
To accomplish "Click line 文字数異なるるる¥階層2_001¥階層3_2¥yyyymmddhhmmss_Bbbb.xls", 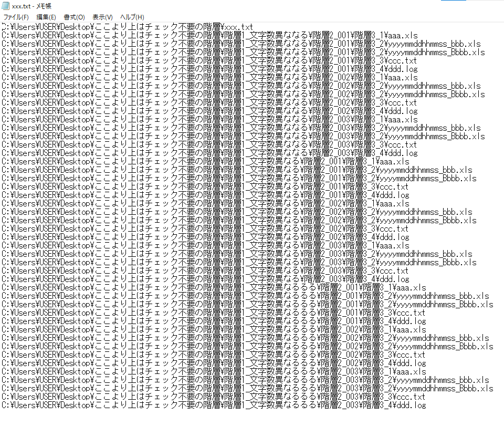I will [247, 304].
